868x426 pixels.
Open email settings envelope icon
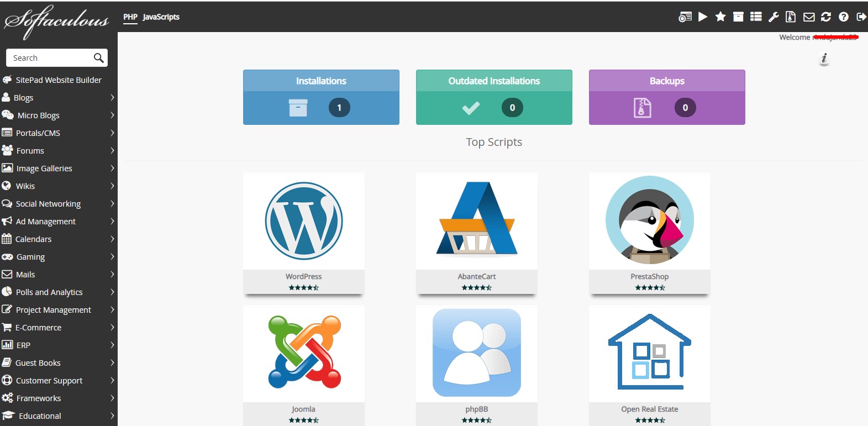(809, 17)
